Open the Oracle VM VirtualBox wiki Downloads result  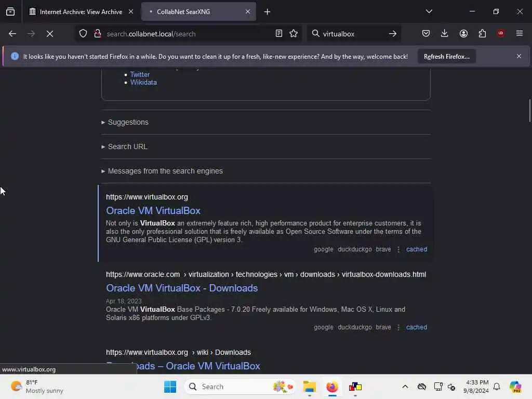coord(183,366)
